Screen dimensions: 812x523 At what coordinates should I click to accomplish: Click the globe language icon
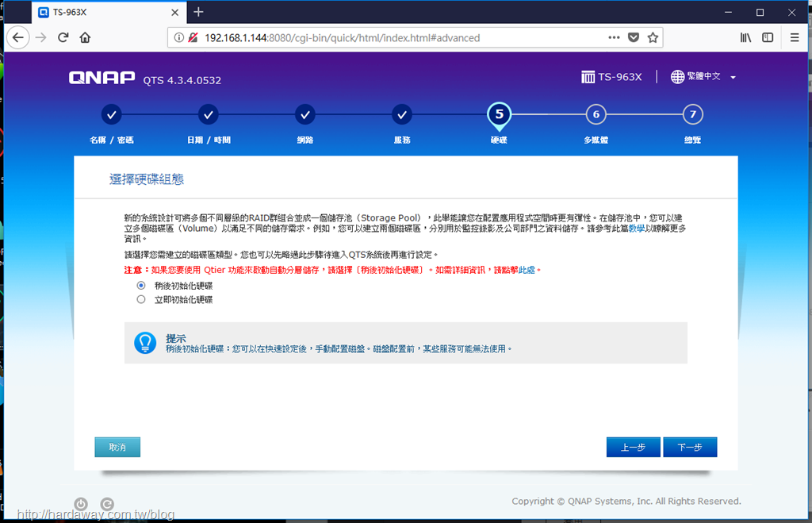[677, 77]
